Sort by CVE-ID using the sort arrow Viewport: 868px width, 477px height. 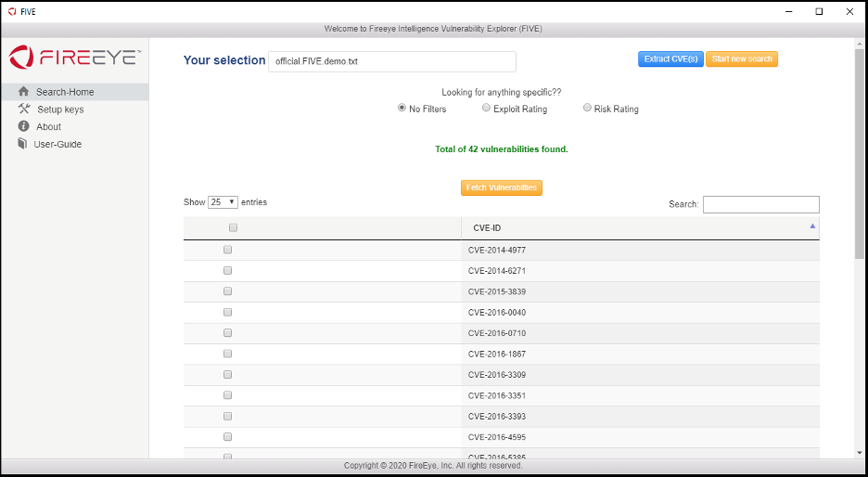812,226
